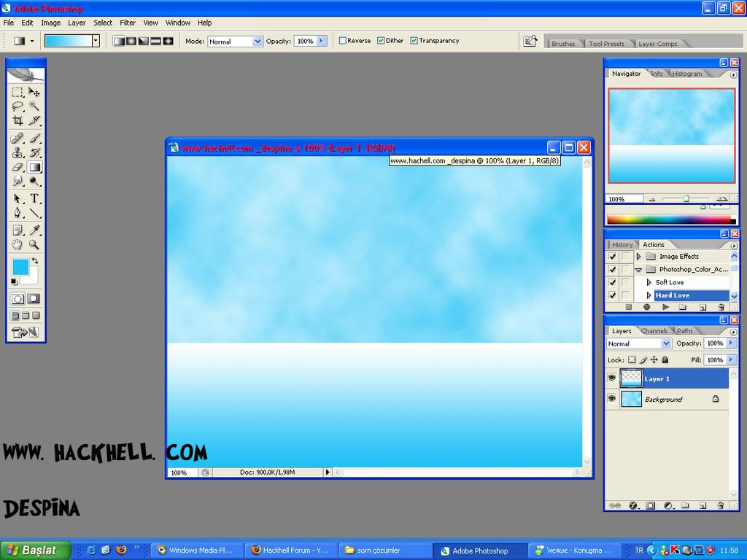Select the Dodge tool
747x560 pixels.
tap(34, 181)
